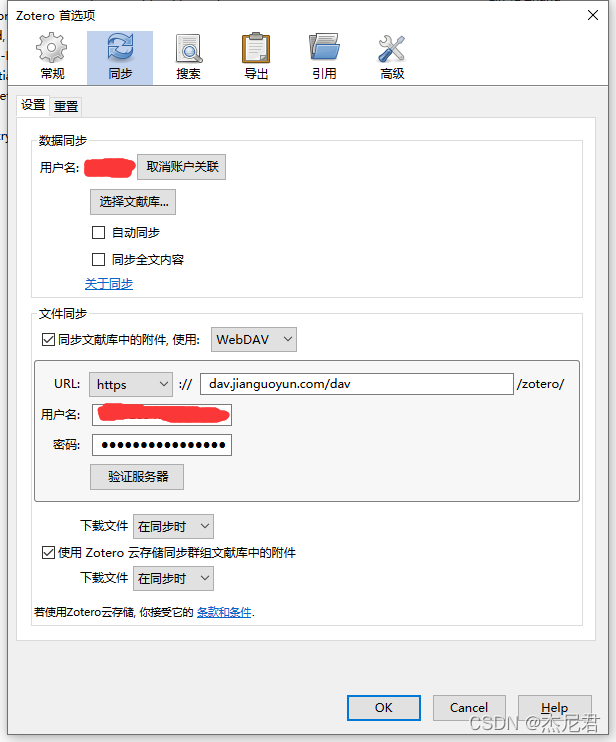
Task: Click the Help button
Action: [554, 708]
